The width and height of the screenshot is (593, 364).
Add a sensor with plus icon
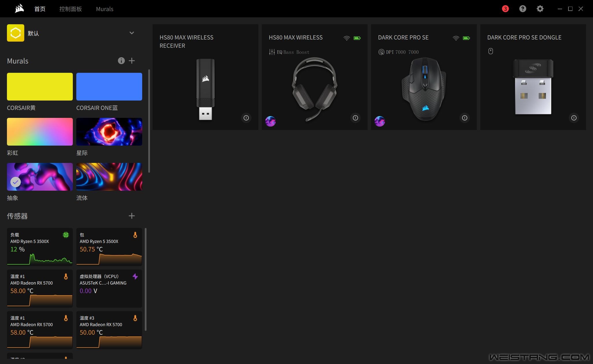tap(132, 216)
